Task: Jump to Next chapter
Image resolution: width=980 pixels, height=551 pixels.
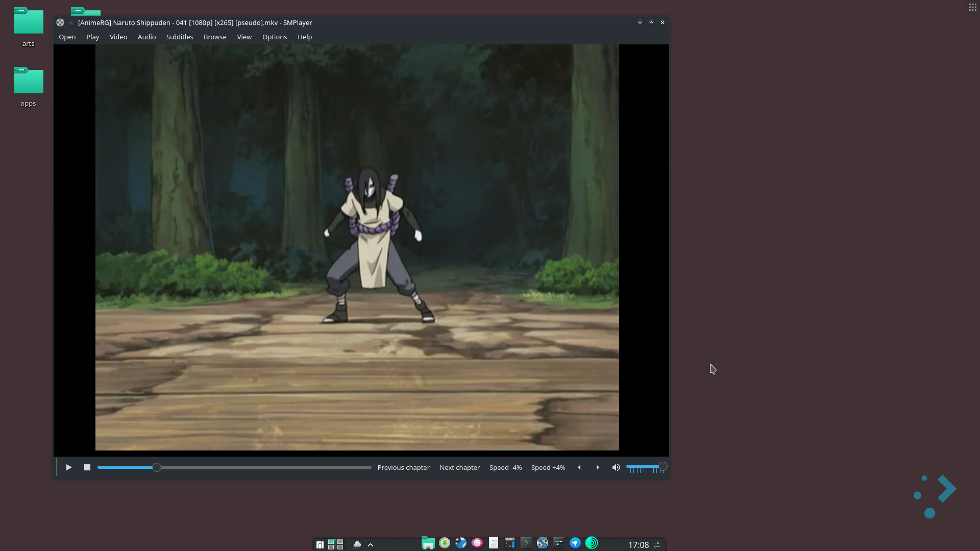Action: (x=460, y=467)
